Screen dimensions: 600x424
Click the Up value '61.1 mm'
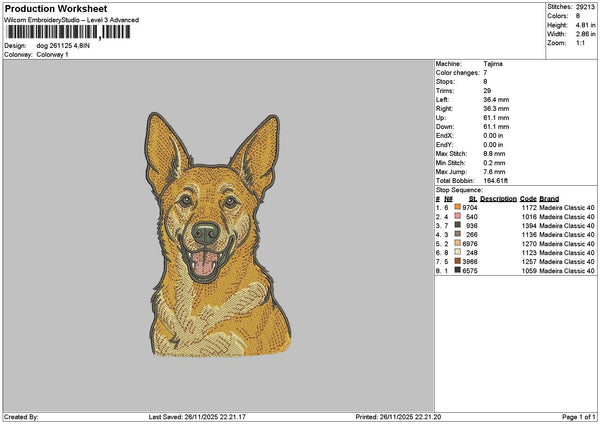click(x=496, y=118)
